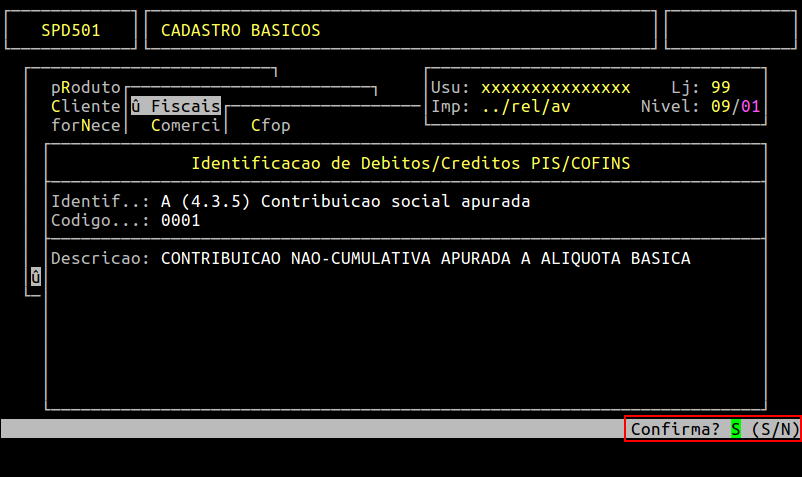Click the Identificacao de Debitos/Creditos PIS/COFINS heading
This screenshot has height=477, width=802.
click(410, 161)
